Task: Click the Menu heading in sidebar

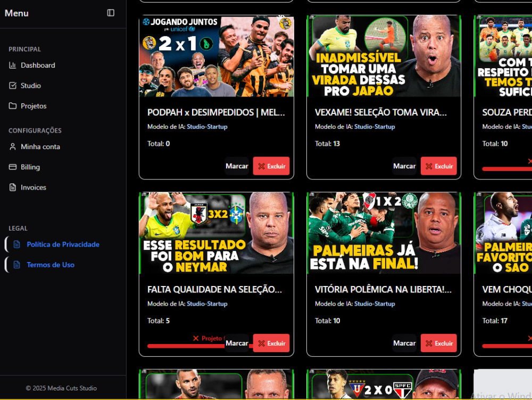Action: [16, 13]
